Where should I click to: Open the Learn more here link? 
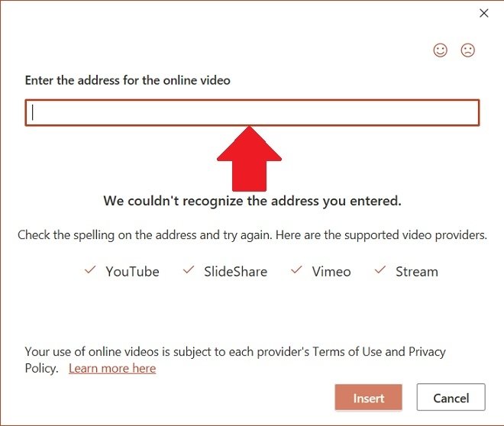coord(112,368)
